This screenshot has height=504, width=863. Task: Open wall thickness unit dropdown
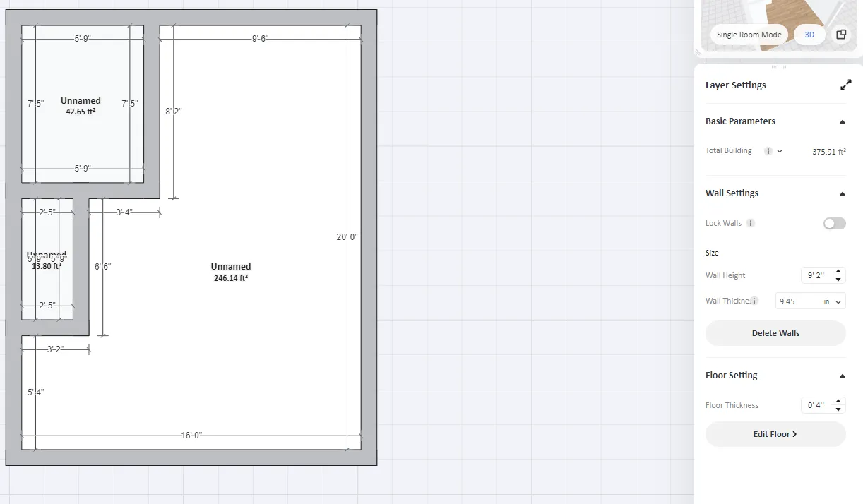[833, 301]
